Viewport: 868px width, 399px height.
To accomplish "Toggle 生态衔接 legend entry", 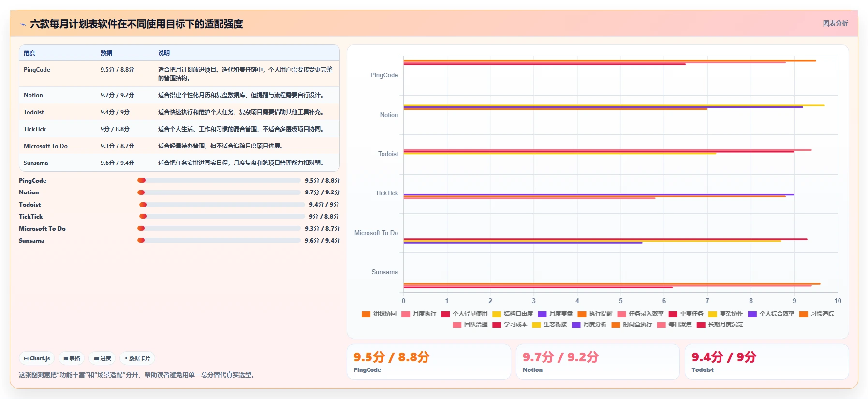I will tap(549, 325).
